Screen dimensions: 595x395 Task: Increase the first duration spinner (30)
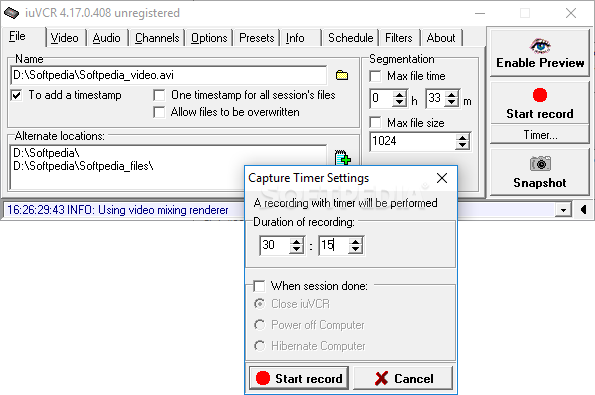pos(296,241)
